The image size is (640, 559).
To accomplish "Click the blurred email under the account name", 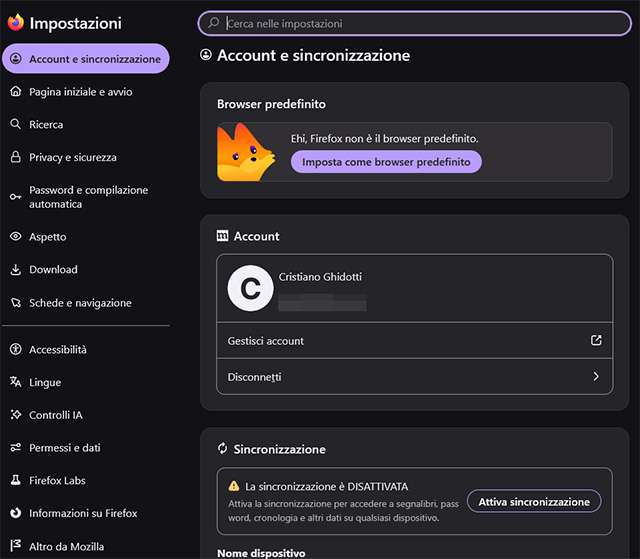I will [x=322, y=303].
